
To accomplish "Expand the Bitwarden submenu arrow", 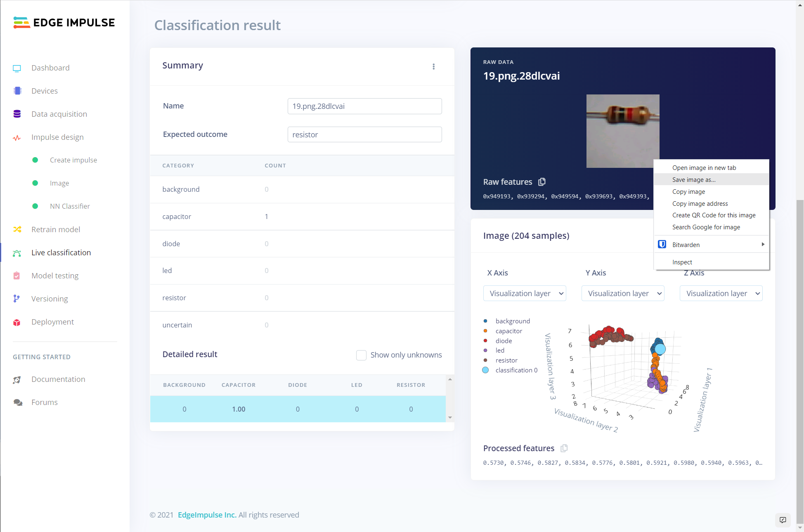I will pyautogui.click(x=763, y=244).
